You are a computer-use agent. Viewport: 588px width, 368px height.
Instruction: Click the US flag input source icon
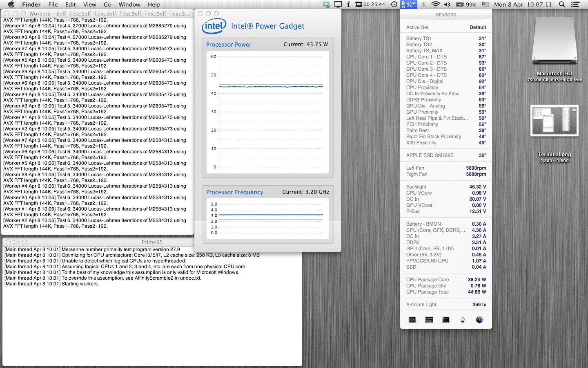point(486,4)
